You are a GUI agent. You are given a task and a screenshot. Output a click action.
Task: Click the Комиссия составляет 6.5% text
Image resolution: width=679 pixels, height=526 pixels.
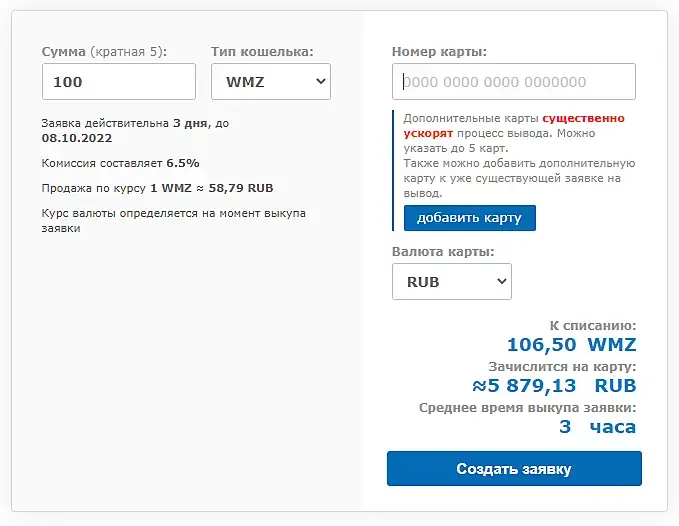120,162
